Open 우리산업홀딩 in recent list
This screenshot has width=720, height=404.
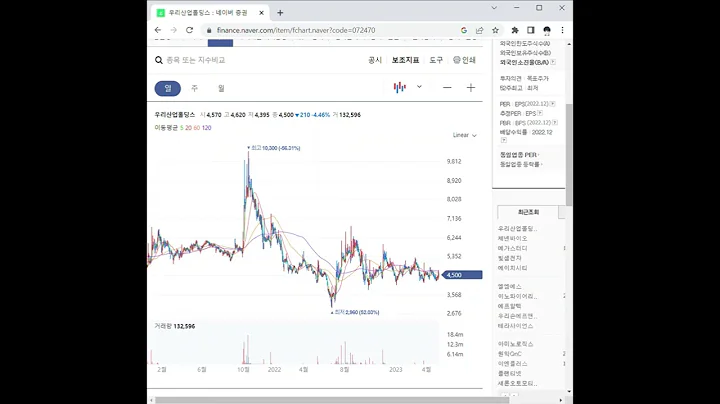(517, 229)
